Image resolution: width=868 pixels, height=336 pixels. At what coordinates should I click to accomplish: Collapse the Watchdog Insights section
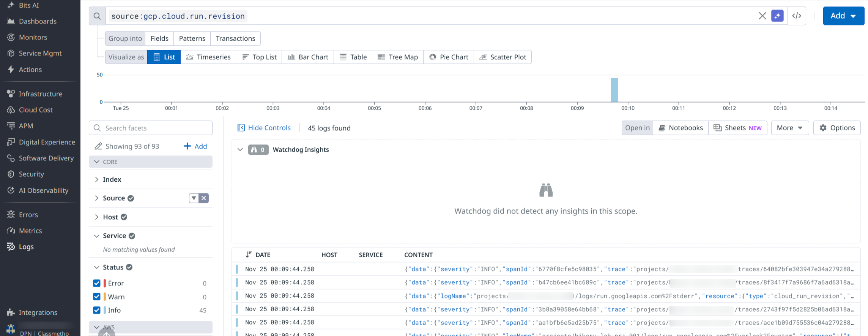coord(240,150)
